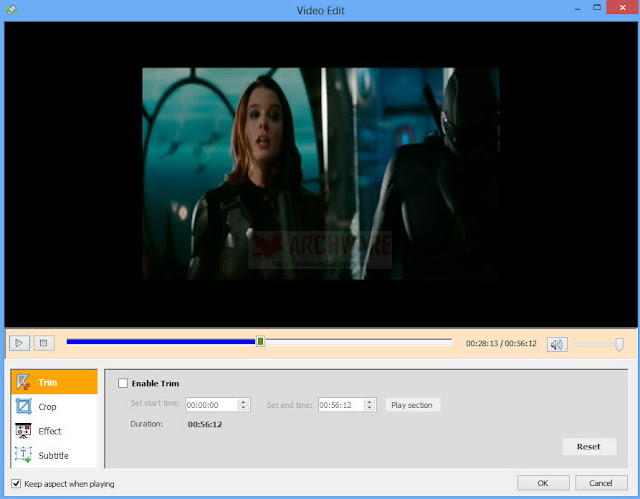
Task: Click the Set end time field
Action: click(341, 405)
